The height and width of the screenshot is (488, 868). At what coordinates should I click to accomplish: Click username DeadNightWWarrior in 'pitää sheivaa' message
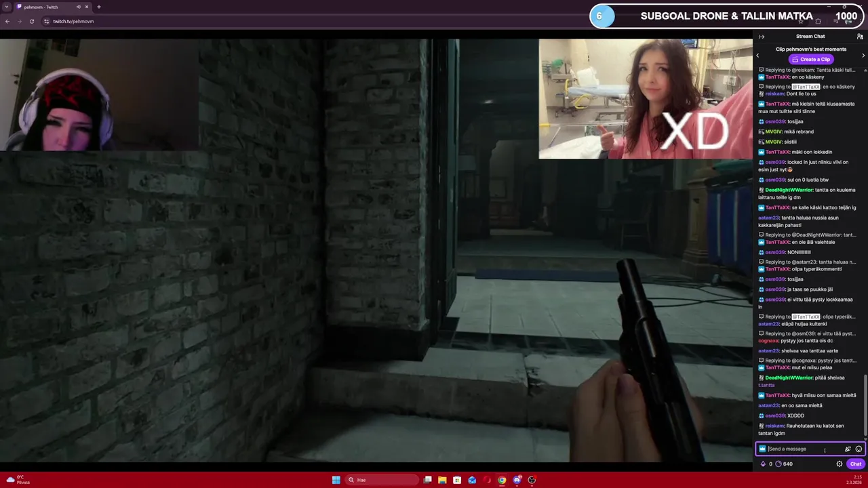(x=789, y=378)
